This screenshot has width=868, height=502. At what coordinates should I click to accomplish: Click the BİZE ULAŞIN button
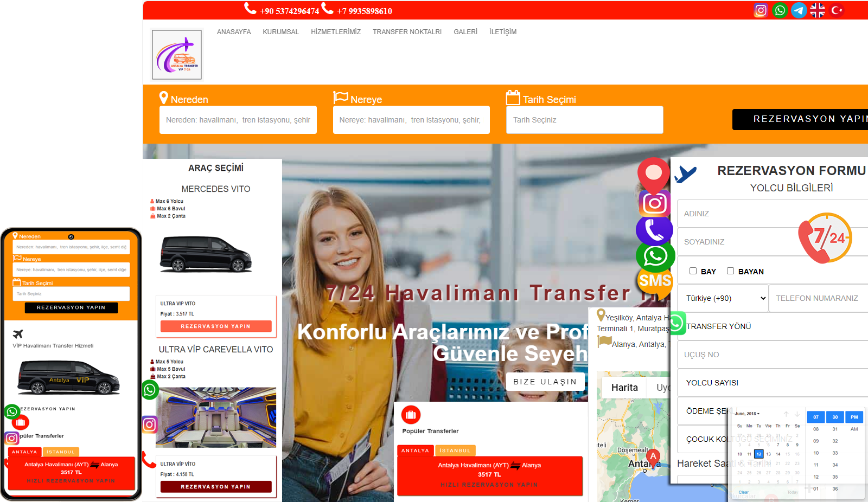(545, 382)
